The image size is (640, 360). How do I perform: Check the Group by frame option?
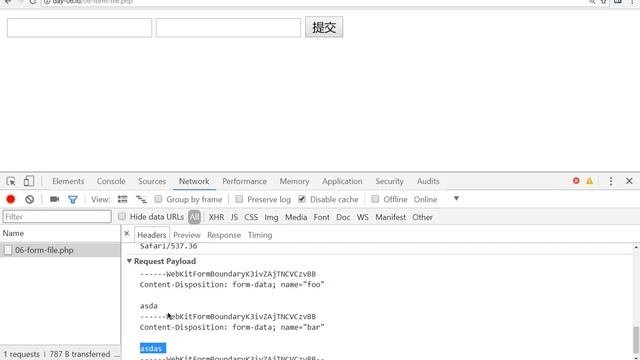158,199
